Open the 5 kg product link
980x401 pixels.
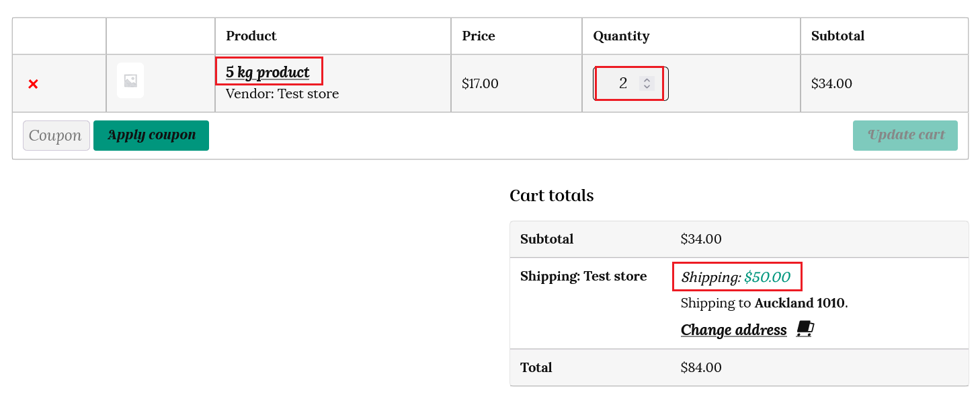coord(268,72)
